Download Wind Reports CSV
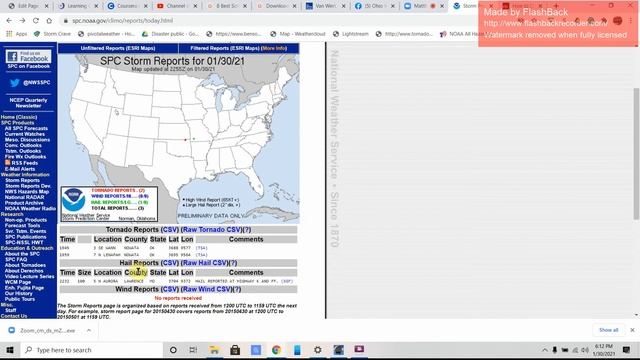The image size is (640, 360). (x=170, y=289)
